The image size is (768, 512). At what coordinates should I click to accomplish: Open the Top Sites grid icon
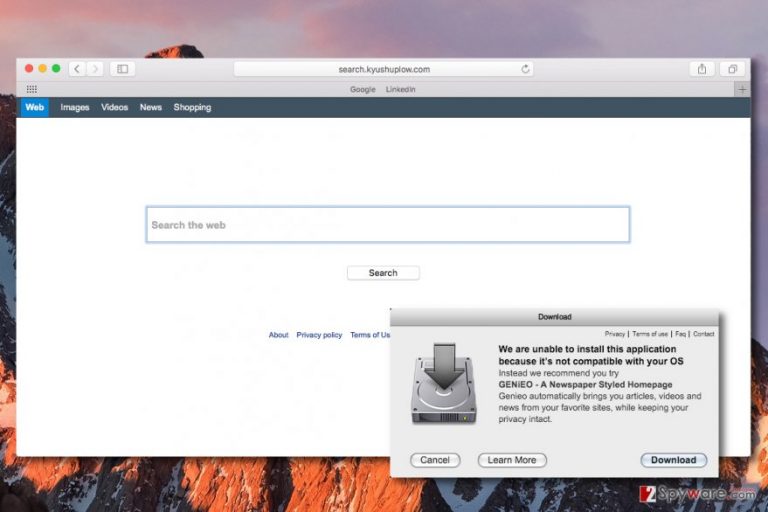tap(32, 89)
